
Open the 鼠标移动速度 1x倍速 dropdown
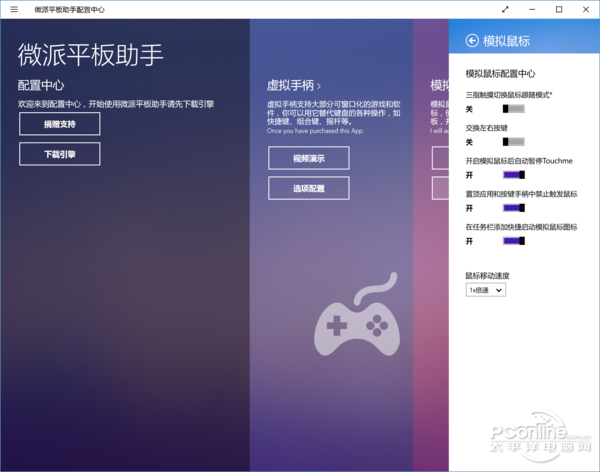pyautogui.click(x=486, y=290)
